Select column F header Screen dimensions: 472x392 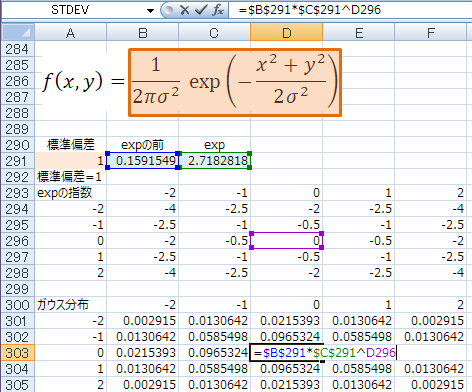tap(430, 33)
